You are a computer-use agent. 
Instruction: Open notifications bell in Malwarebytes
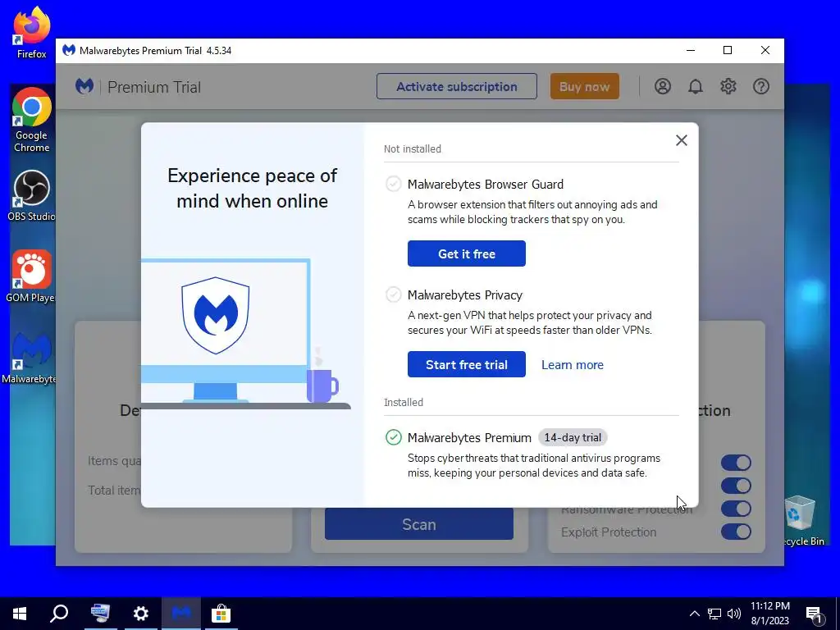pyautogui.click(x=696, y=86)
